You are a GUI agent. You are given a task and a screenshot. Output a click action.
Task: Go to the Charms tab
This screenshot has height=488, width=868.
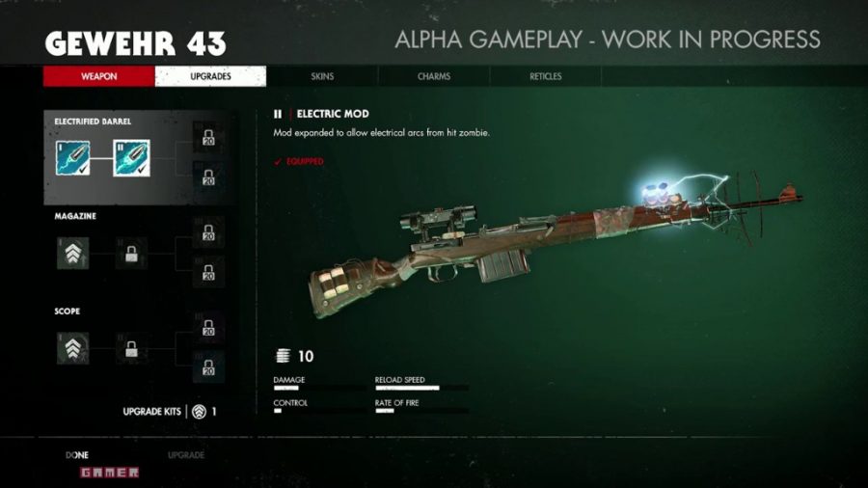pos(433,76)
